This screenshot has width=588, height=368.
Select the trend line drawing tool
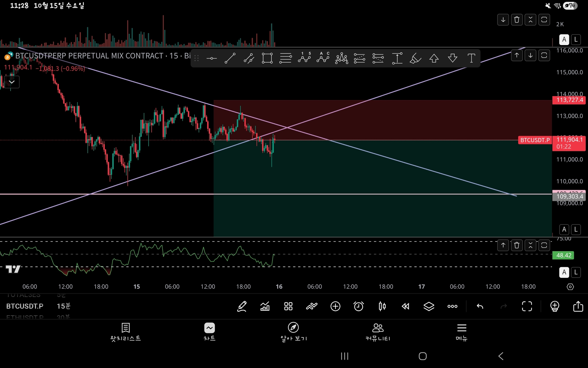[230, 58]
